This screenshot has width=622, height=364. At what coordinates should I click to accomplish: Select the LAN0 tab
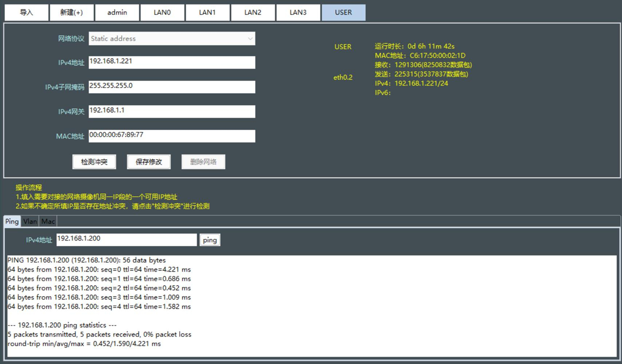[162, 12]
